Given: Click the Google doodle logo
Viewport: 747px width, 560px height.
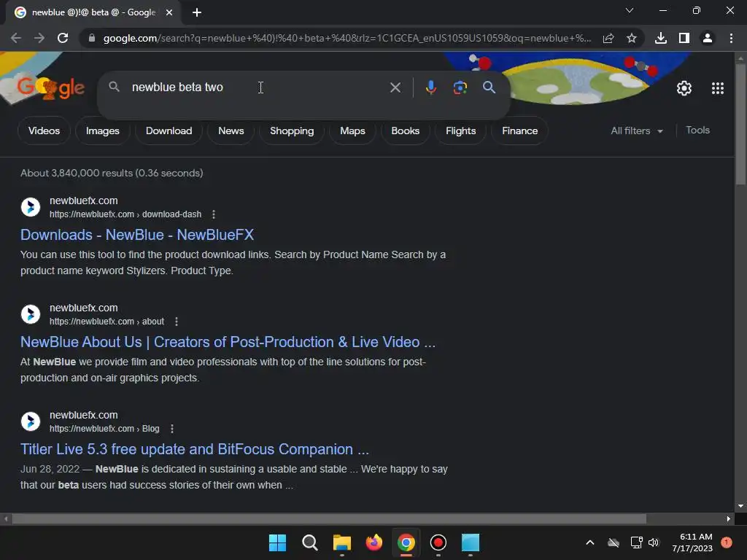Looking at the screenshot, I should [x=50, y=87].
